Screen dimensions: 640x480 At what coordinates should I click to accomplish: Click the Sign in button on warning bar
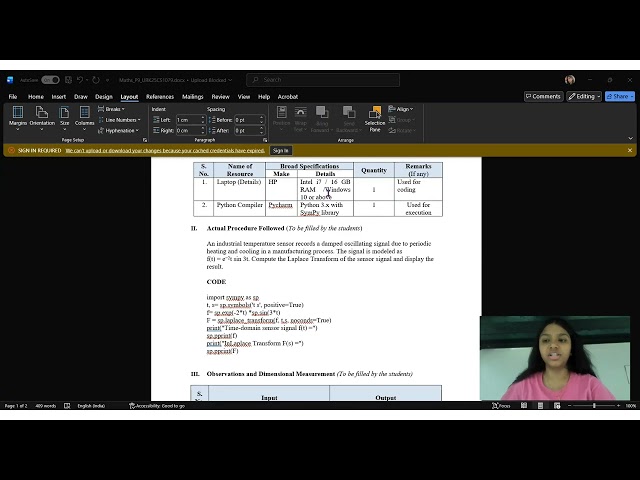[280, 151]
